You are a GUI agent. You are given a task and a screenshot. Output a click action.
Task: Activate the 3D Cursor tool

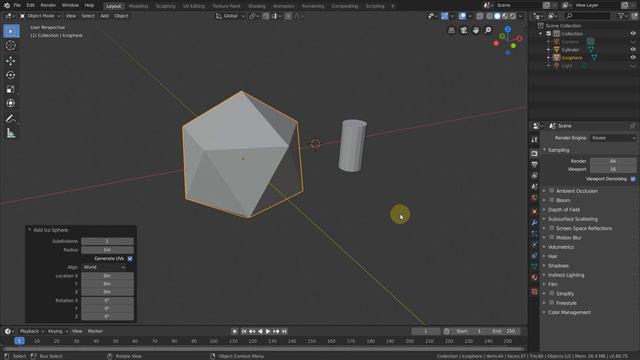(x=11, y=45)
